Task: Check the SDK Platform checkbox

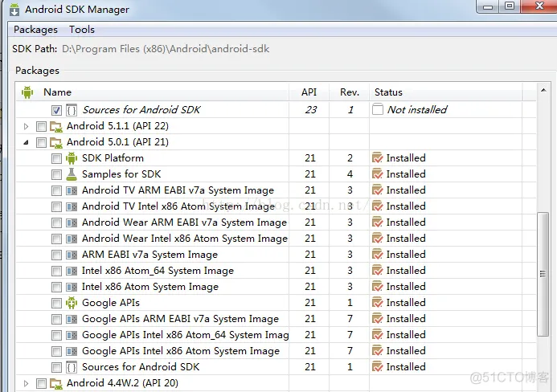Action: pyautogui.click(x=56, y=158)
